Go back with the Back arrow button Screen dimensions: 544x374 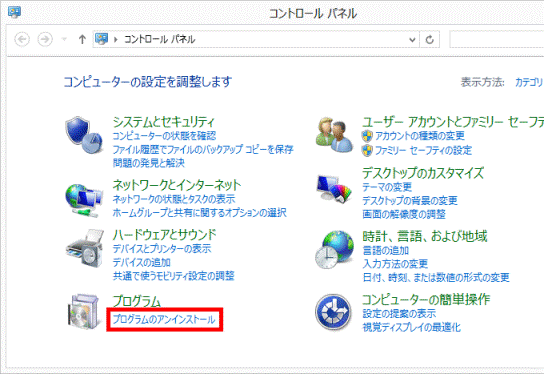22,39
